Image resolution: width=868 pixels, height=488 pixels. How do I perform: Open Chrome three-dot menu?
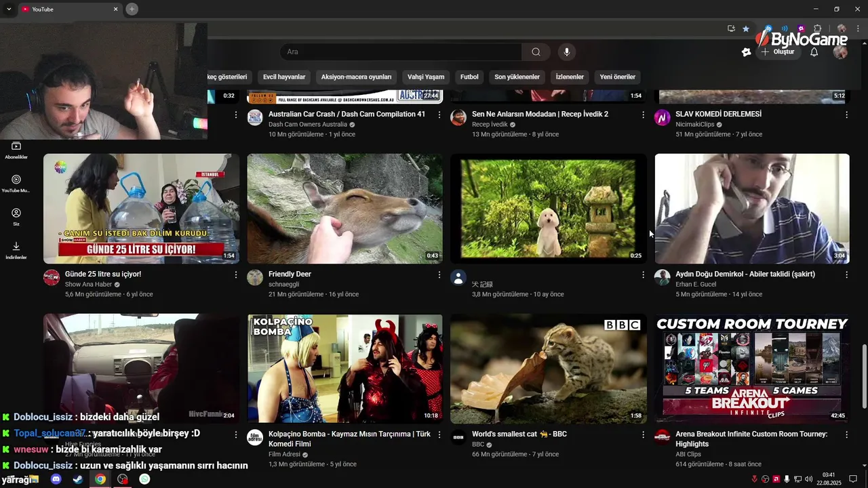click(x=857, y=28)
